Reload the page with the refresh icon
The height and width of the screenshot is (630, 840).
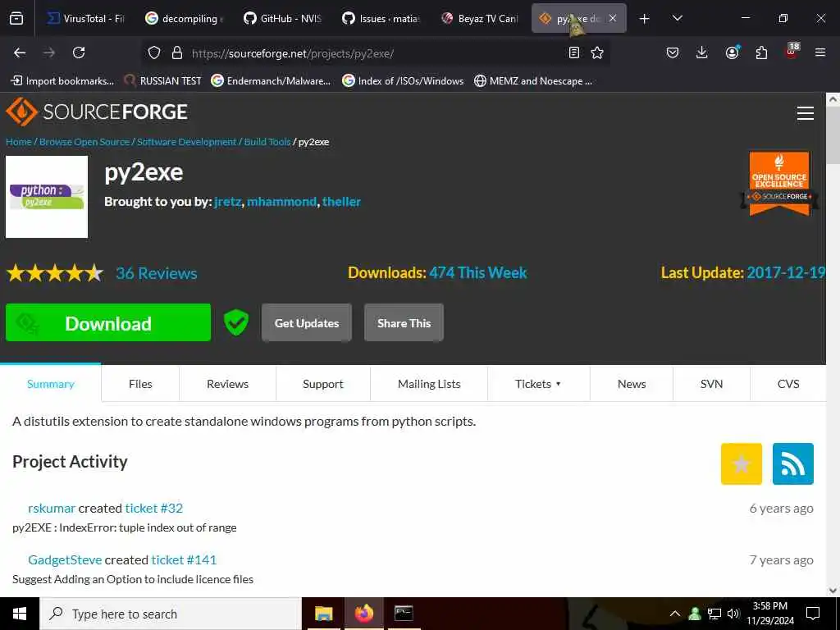click(x=79, y=52)
